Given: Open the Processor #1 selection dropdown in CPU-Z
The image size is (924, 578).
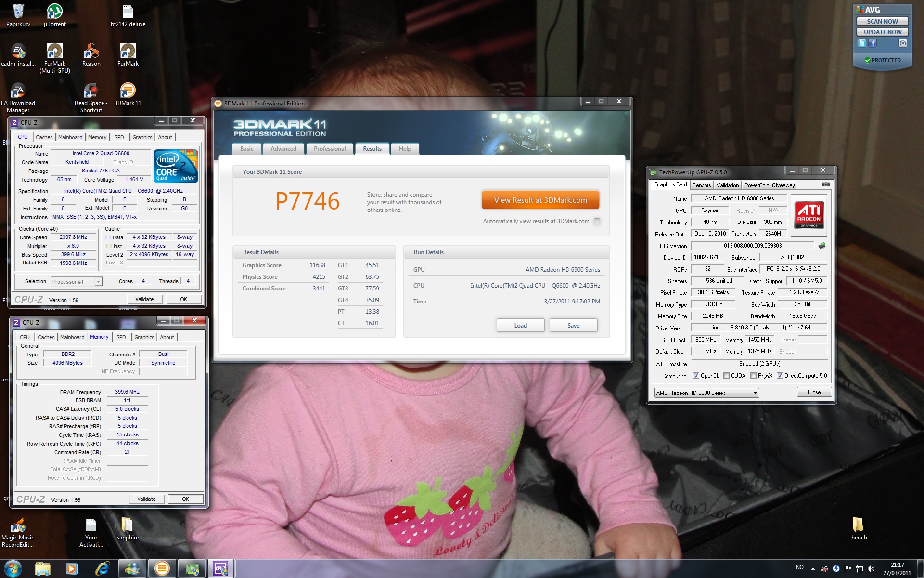Looking at the screenshot, I should point(77,282).
